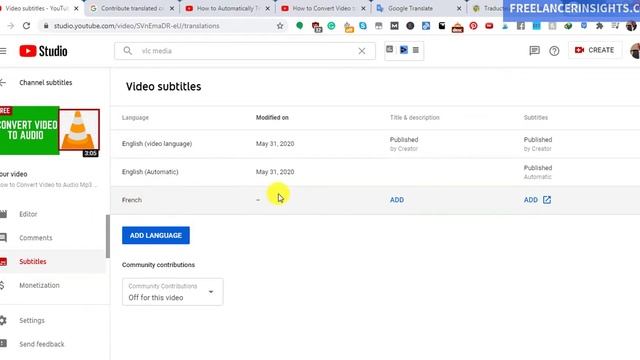Open the Monetization sidebar item
The image size is (640, 360).
(39, 285)
